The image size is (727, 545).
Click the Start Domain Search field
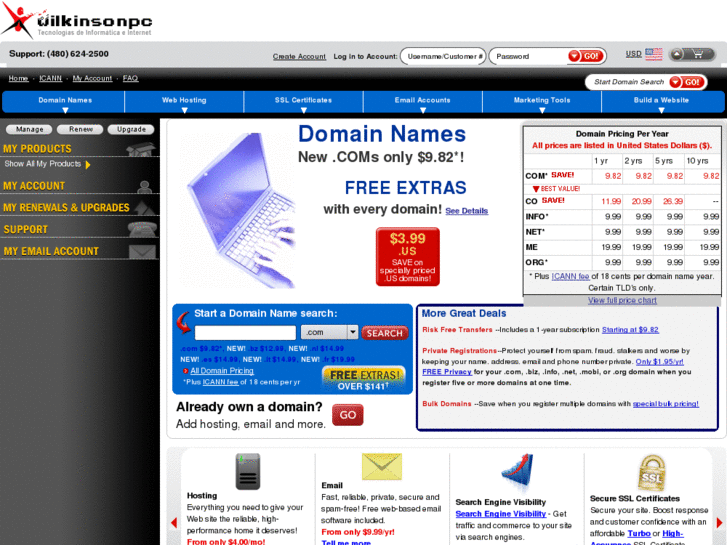click(x=628, y=82)
